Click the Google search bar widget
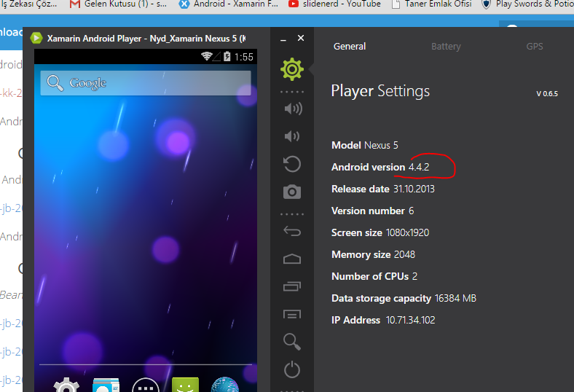This screenshot has height=392, width=574. pos(146,83)
